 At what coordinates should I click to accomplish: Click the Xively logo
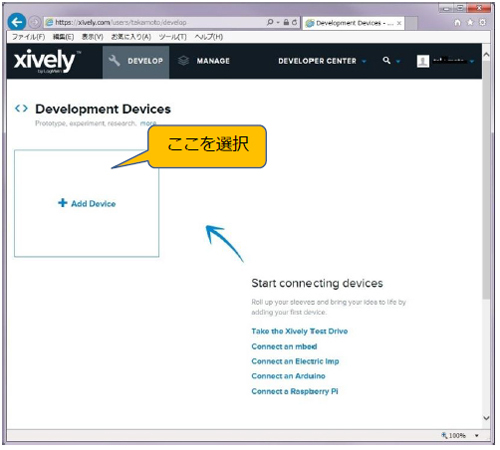tap(47, 61)
